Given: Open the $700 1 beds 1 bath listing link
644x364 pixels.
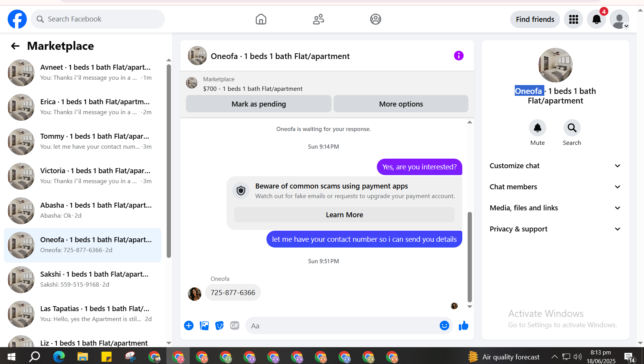Looking at the screenshot, I should (x=253, y=89).
